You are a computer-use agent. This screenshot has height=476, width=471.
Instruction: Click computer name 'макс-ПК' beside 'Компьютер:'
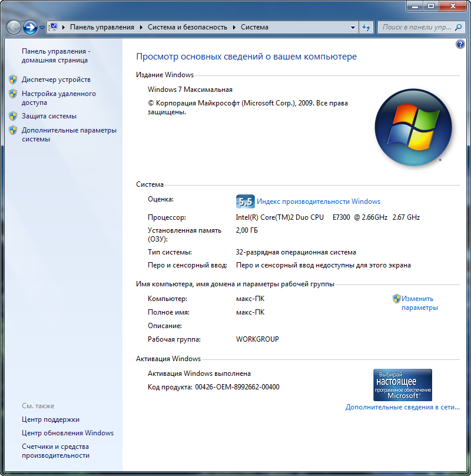coord(250,299)
